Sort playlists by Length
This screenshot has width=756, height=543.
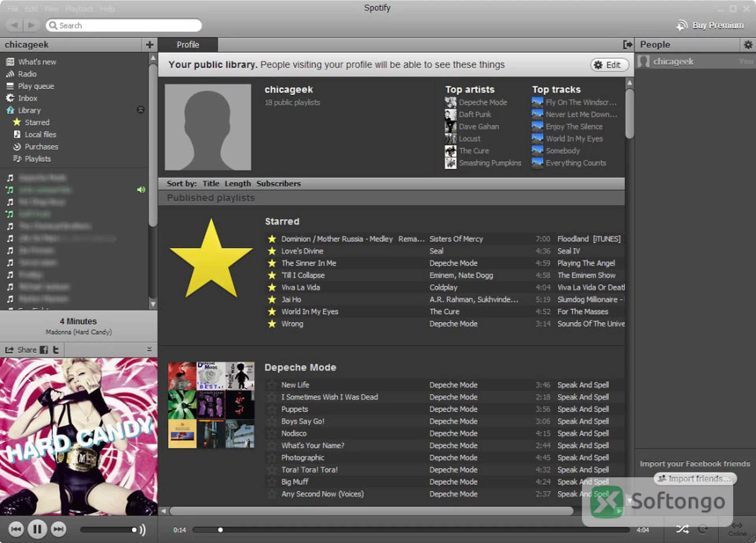pos(237,184)
